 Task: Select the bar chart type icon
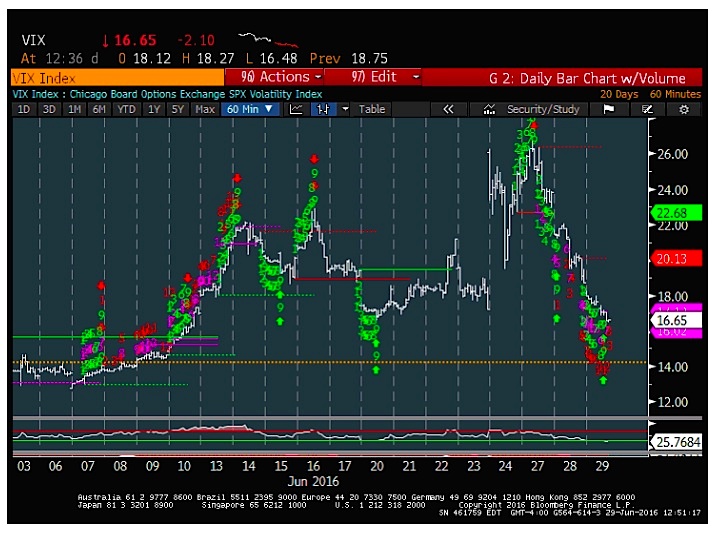pyautogui.click(x=323, y=109)
